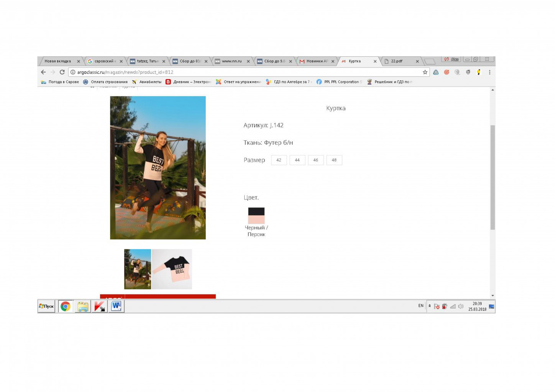Click the flag notification tray icon
This screenshot has width=555, height=392.
click(437, 306)
